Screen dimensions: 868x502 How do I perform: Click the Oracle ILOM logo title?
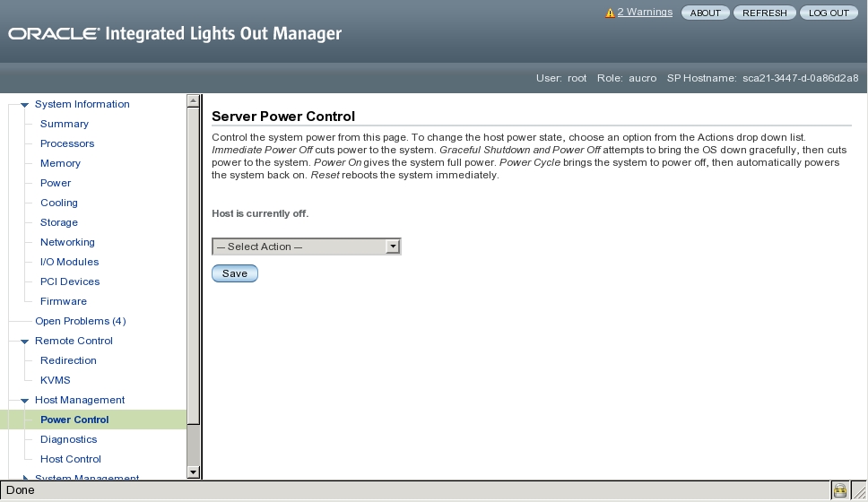175,33
